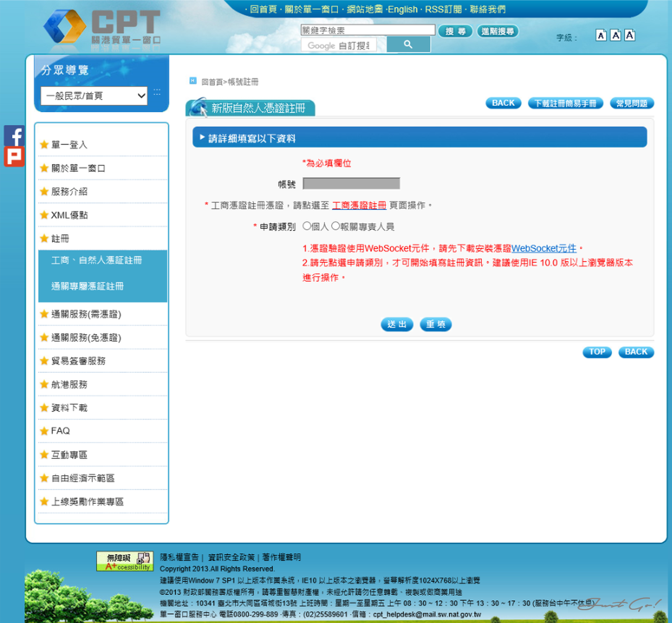Select the largest font size icon
This screenshot has height=623, width=672.
[x=629, y=35]
